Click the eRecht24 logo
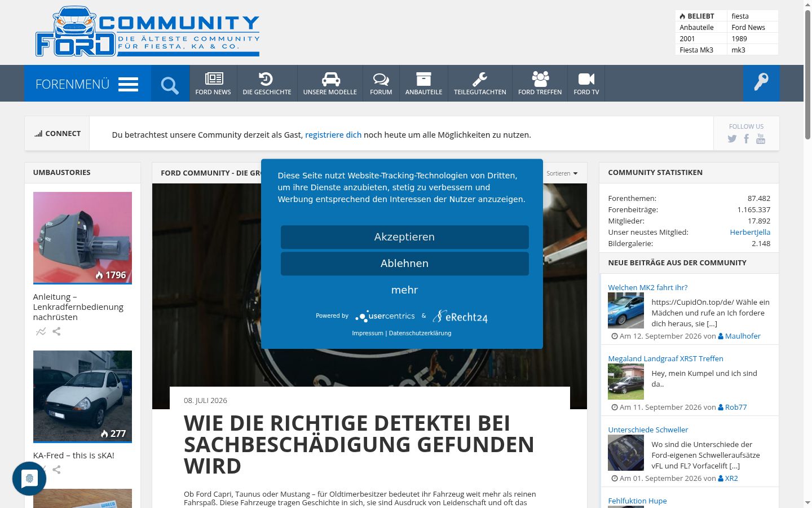 [x=460, y=316]
